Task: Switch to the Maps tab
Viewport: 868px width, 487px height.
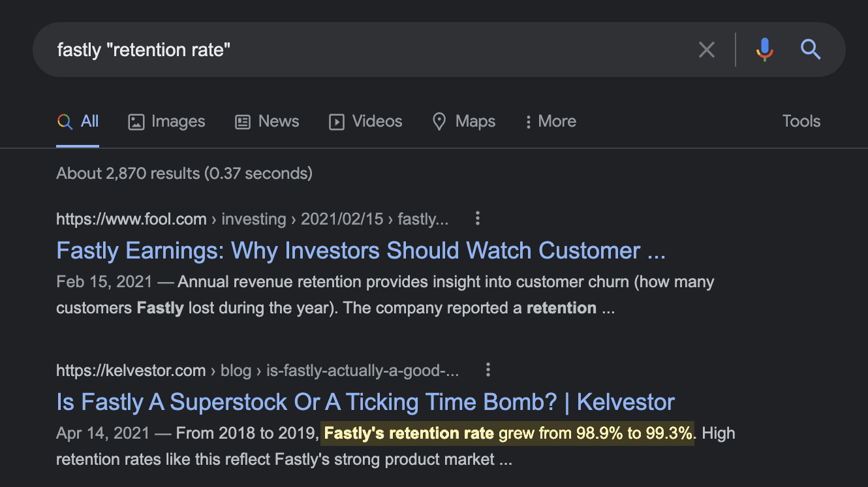Action: coord(474,121)
